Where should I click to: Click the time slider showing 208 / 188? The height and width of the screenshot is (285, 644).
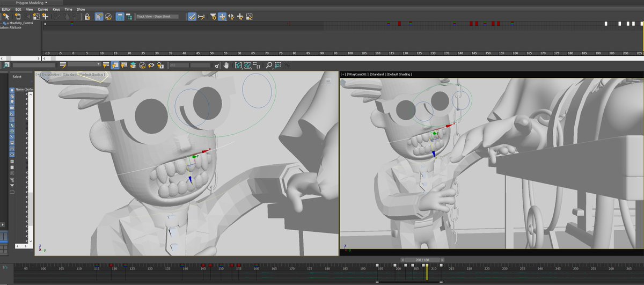click(423, 259)
